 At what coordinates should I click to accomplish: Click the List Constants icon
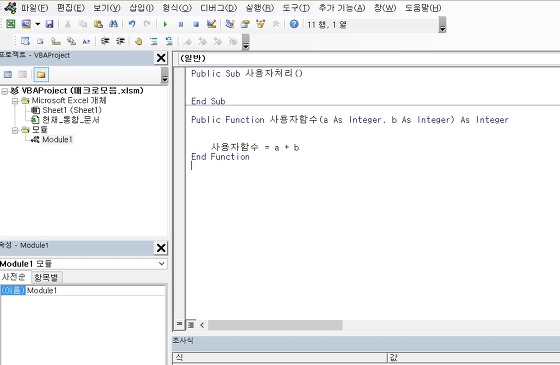(40, 41)
